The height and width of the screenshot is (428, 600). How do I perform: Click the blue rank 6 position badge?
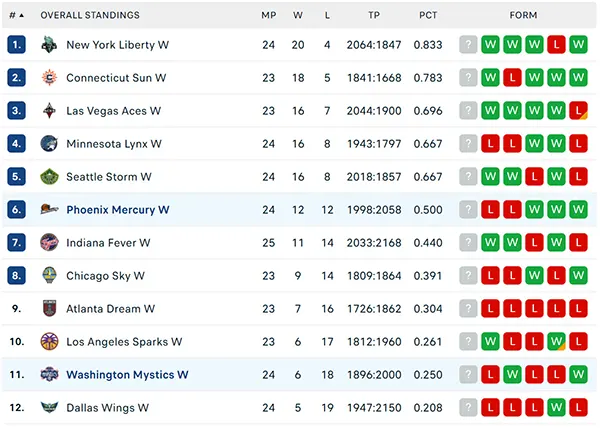tap(16, 210)
